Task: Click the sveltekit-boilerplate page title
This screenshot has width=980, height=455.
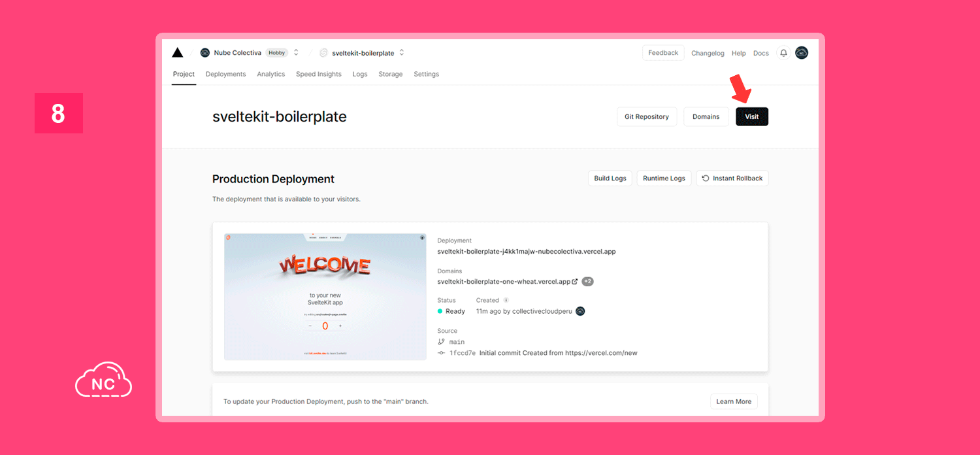Action: (x=280, y=117)
